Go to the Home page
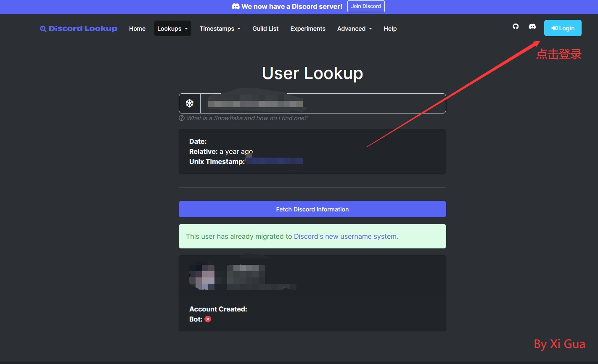Viewport: 598px width, 364px height. coord(137,29)
